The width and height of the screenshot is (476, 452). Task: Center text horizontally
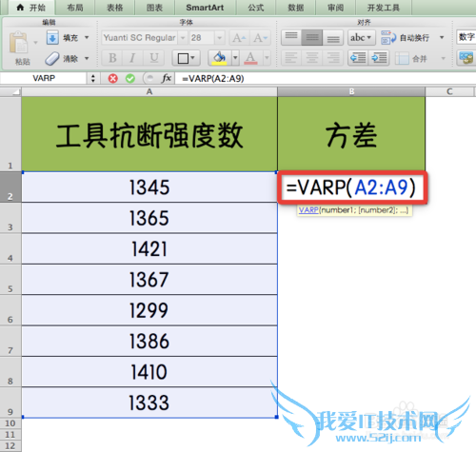point(312,58)
